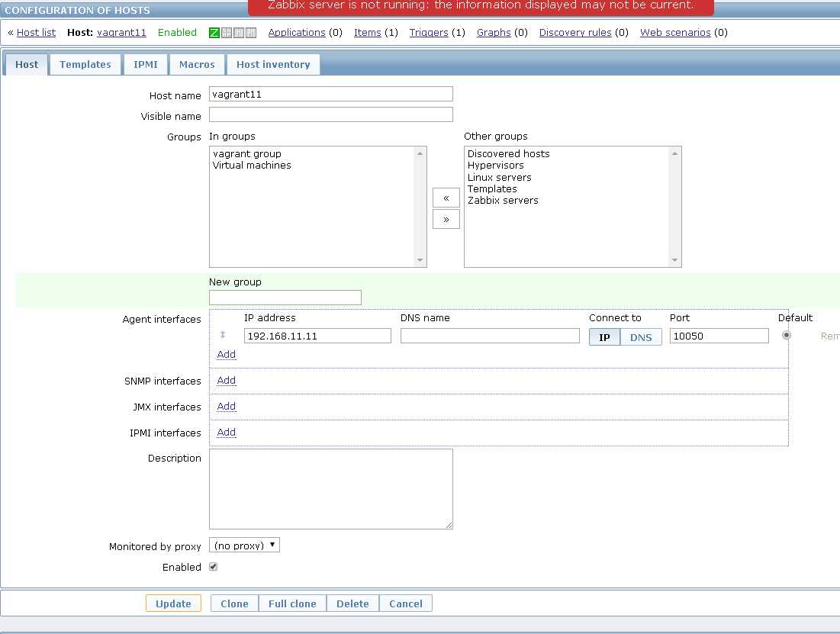
Task: Focus the Host name field
Action: (330, 94)
